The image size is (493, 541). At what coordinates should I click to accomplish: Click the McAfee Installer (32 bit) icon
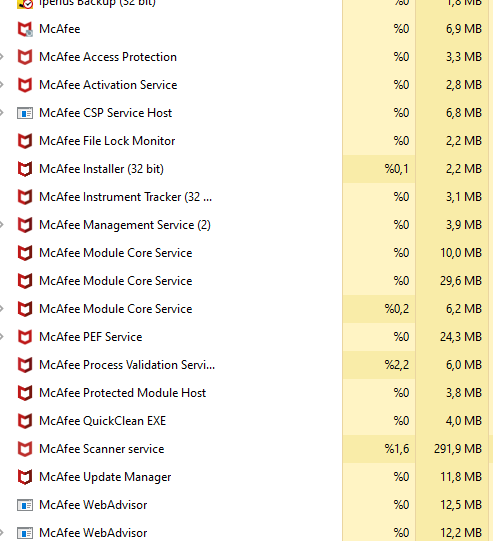tap(25, 169)
